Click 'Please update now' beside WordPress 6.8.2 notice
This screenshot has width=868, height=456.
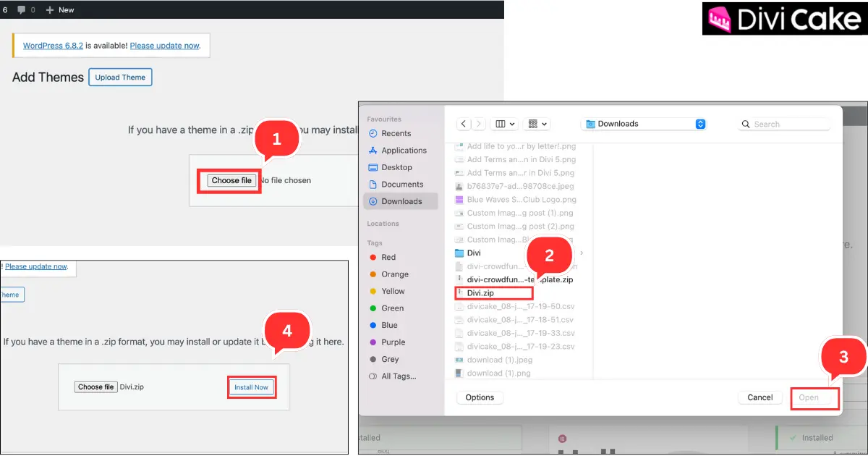pos(164,45)
